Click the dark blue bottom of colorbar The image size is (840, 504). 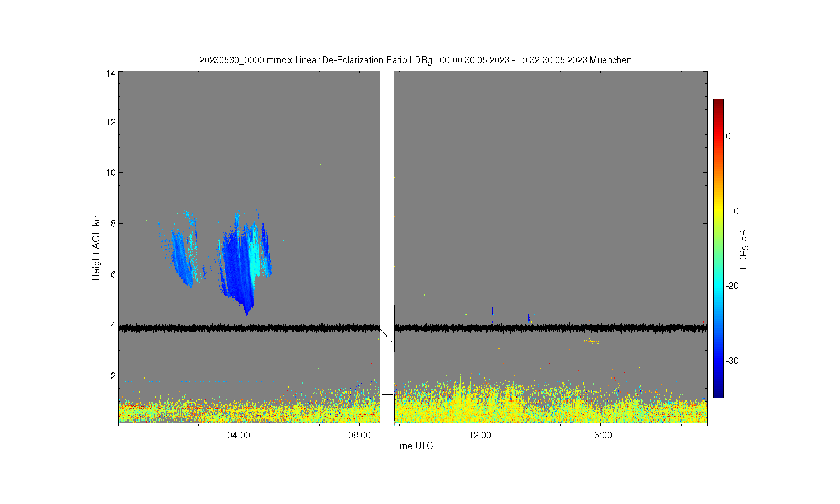(x=718, y=393)
